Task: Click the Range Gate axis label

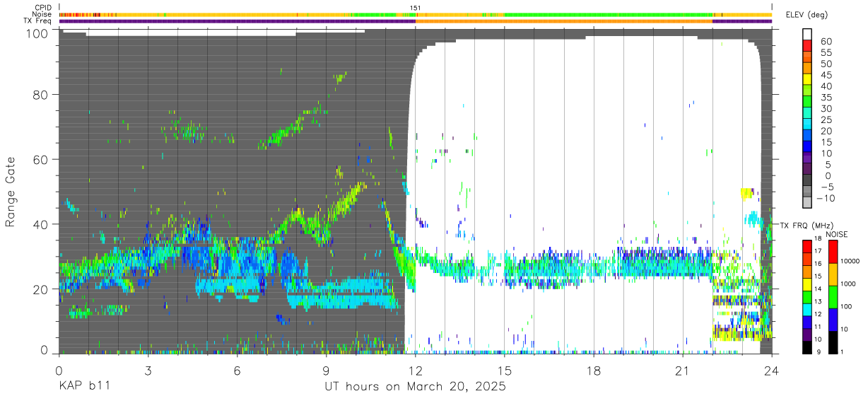Action: tap(11, 193)
